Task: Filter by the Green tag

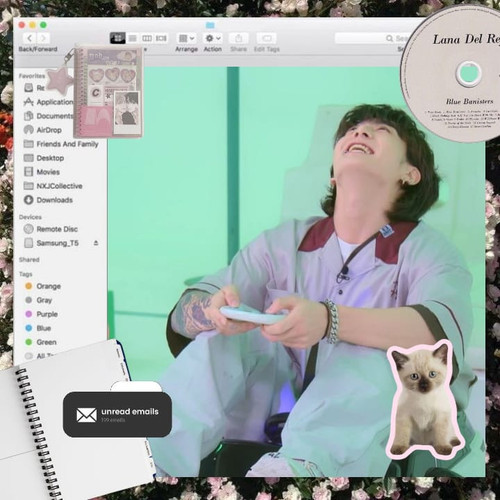Action: pos(41,342)
